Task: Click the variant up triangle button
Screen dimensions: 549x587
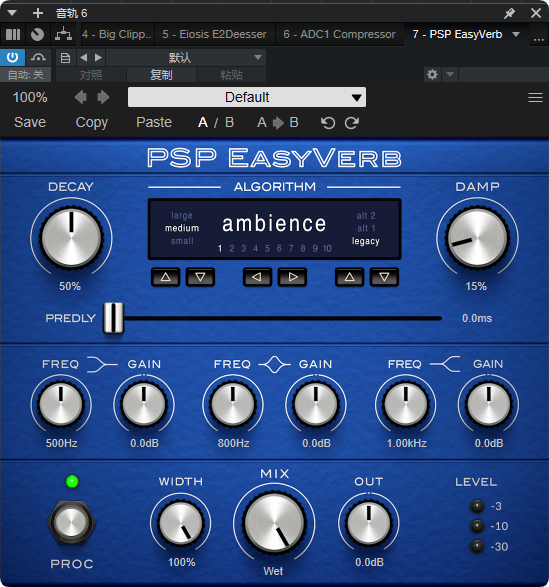Action: point(349,277)
